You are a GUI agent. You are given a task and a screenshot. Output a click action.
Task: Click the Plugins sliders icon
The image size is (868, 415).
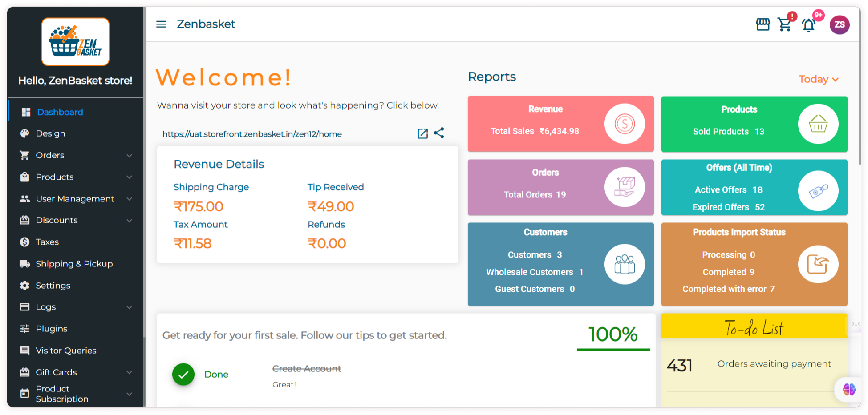click(x=24, y=329)
